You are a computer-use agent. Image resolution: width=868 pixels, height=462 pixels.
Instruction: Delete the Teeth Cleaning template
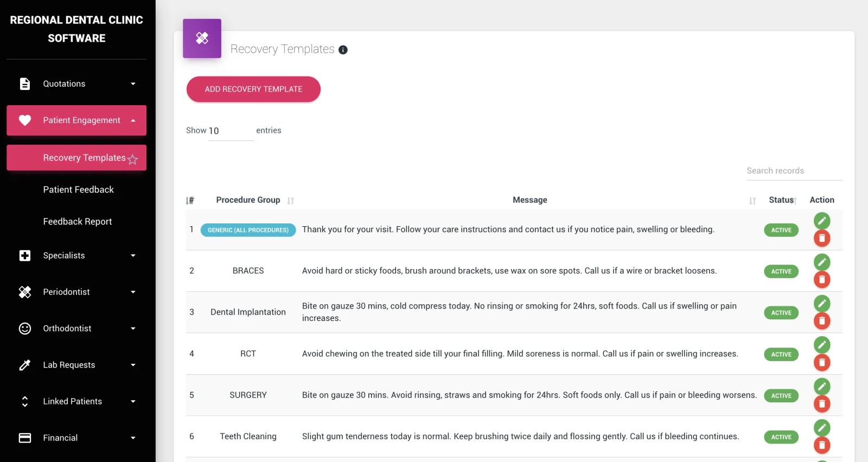[822, 445]
